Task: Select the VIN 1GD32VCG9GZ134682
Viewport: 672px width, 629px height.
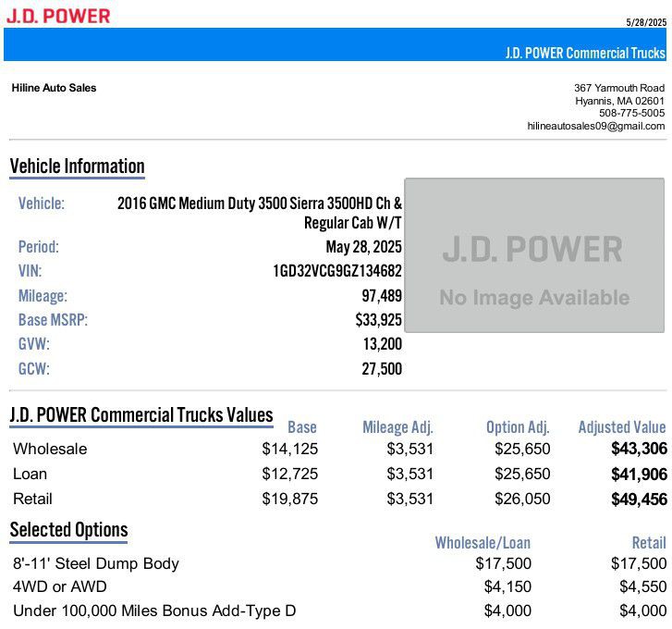Action: point(337,271)
